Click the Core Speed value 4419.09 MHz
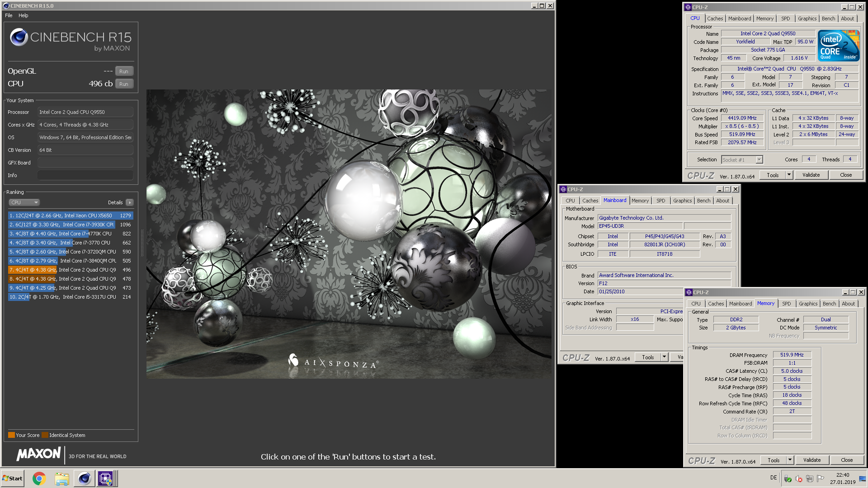 coord(742,118)
